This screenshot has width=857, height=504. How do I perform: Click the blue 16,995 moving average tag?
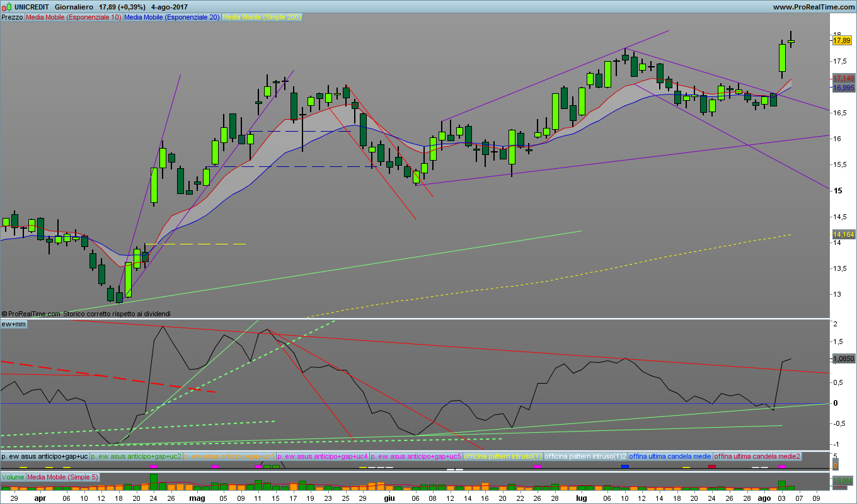pos(843,88)
